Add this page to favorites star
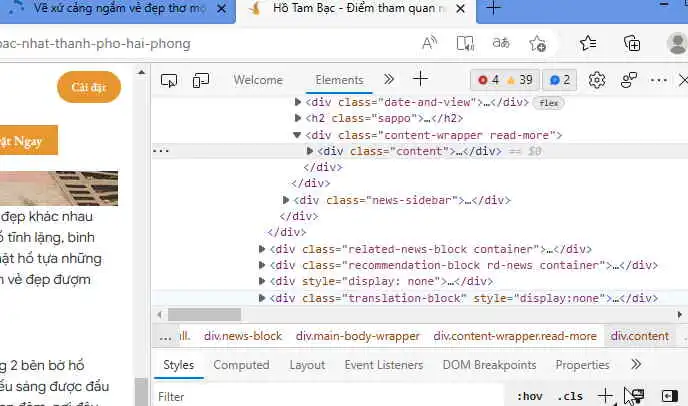 pos(537,43)
